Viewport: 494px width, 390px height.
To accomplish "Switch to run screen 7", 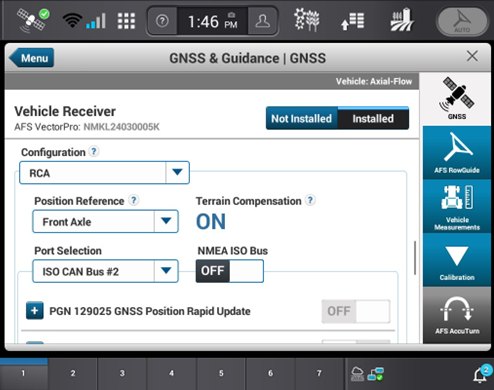I will point(319,373).
